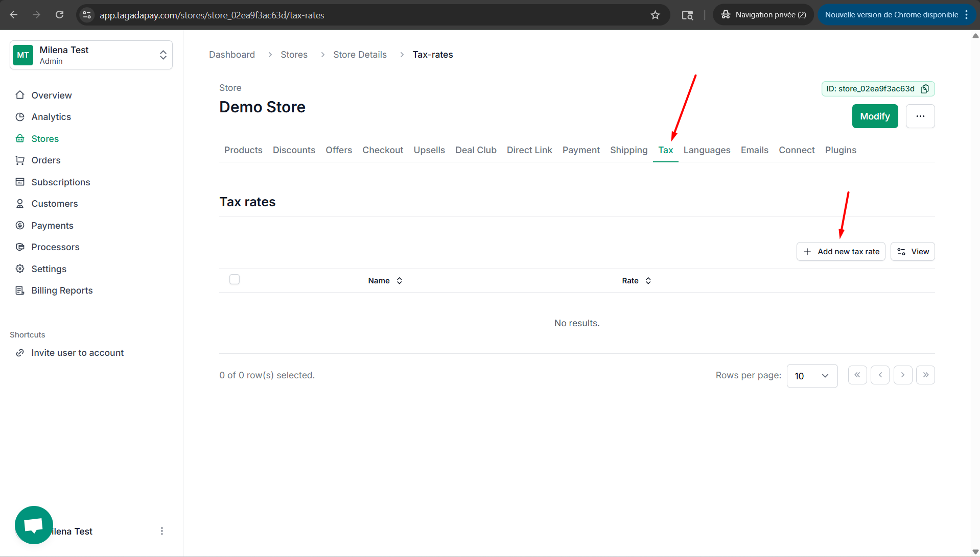Click the page scrollbar down arrow
Image resolution: width=980 pixels, height=557 pixels.
(x=975, y=552)
